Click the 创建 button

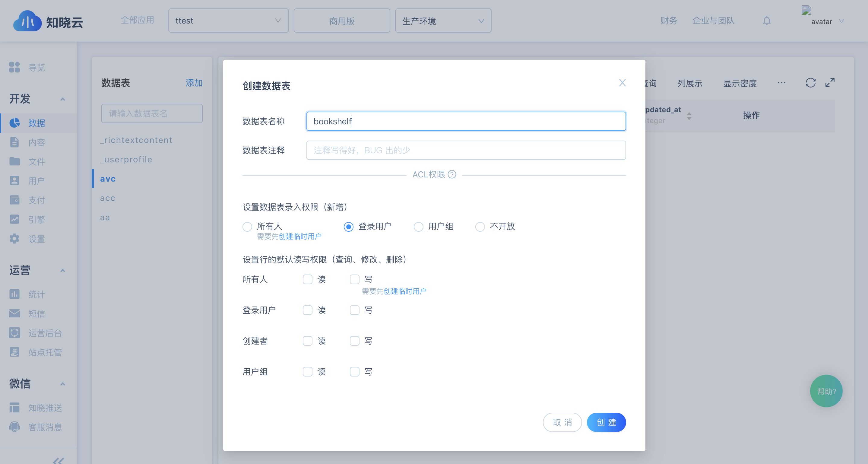[606, 422]
